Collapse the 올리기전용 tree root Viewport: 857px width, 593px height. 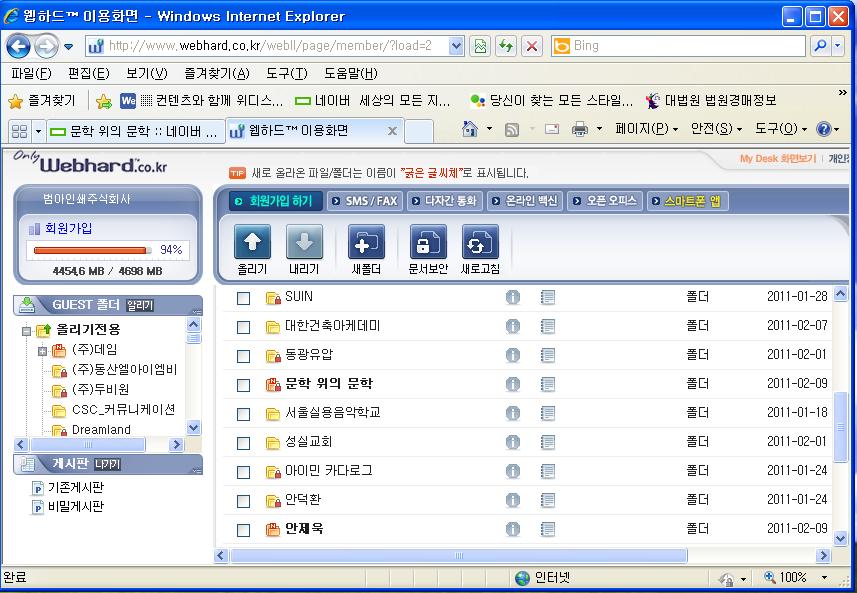pyautogui.click(x=27, y=330)
